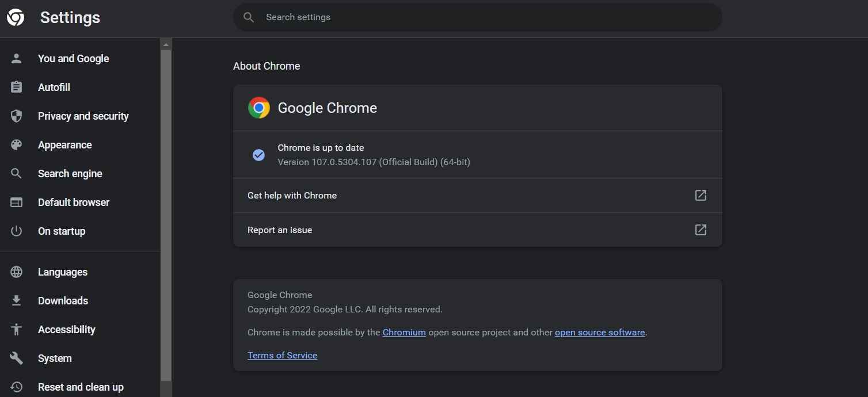
Task: Click the Languages globe icon
Action: tap(16, 272)
